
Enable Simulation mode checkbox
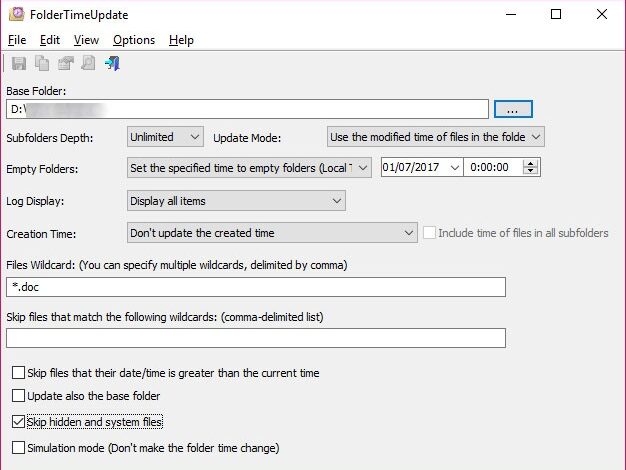[18, 448]
